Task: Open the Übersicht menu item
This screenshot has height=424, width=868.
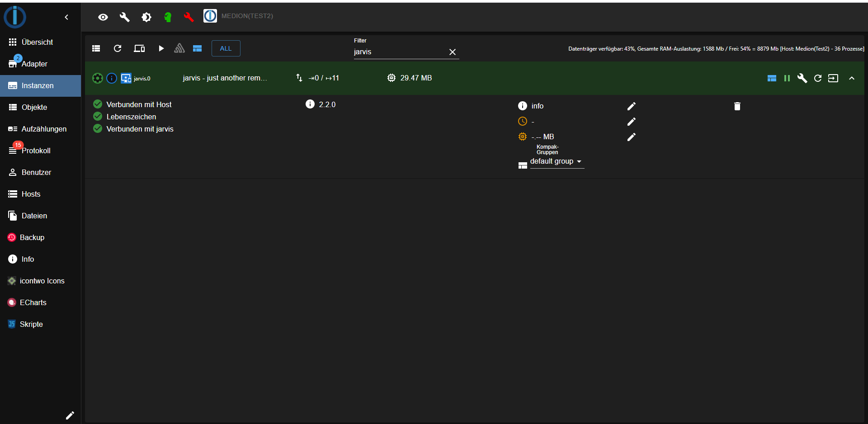Action: [41, 42]
